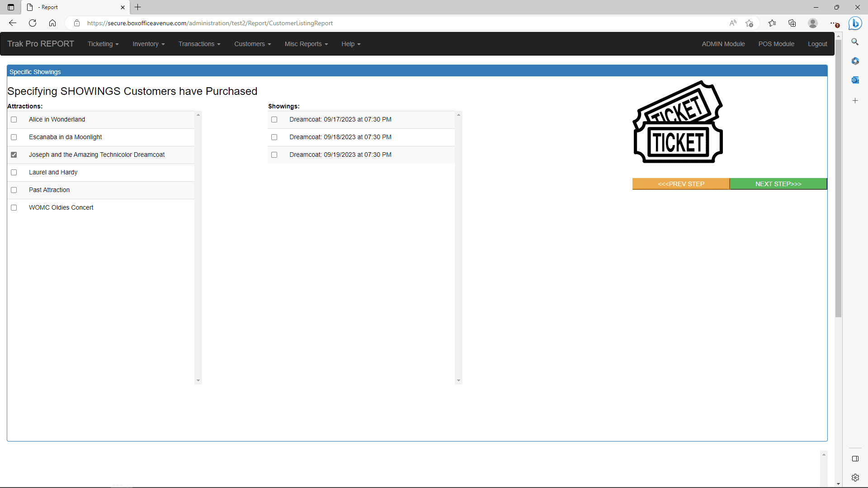Toggle the sidebar layout icon
Screen dimensions: 868x488
pos(855,459)
